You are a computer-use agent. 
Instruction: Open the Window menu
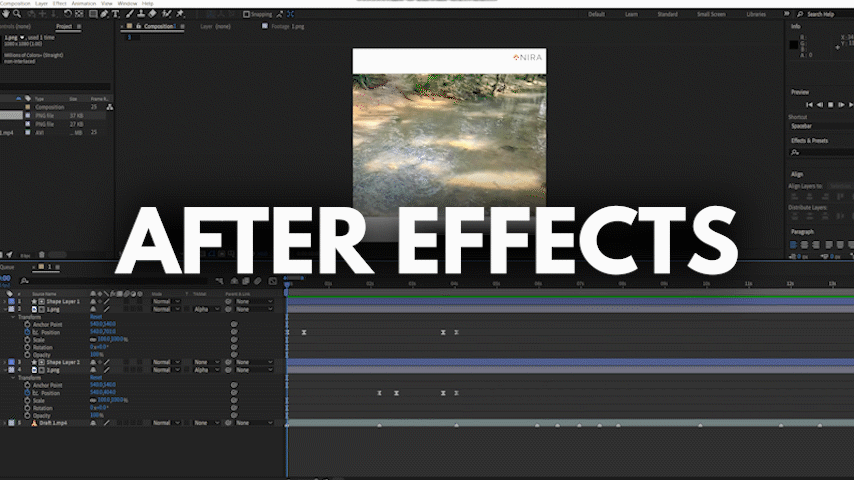click(x=127, y=3)
